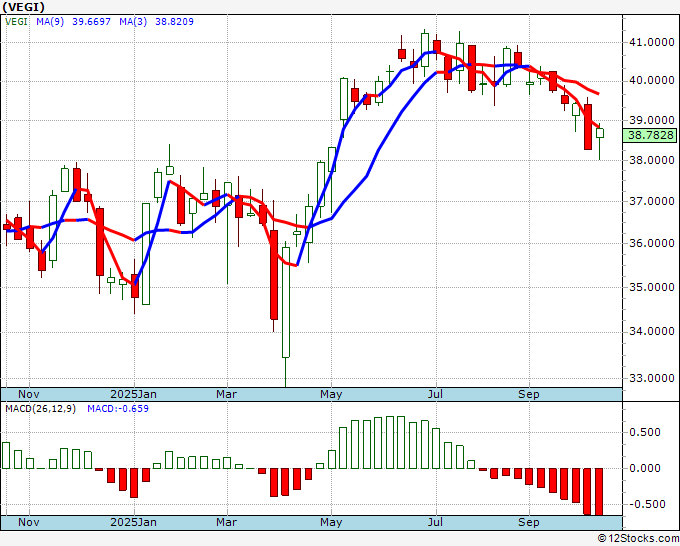Click the 2025Jan label on MACD panel axis
The width and height of the screenshot is (680, 546).
[134, 522]
